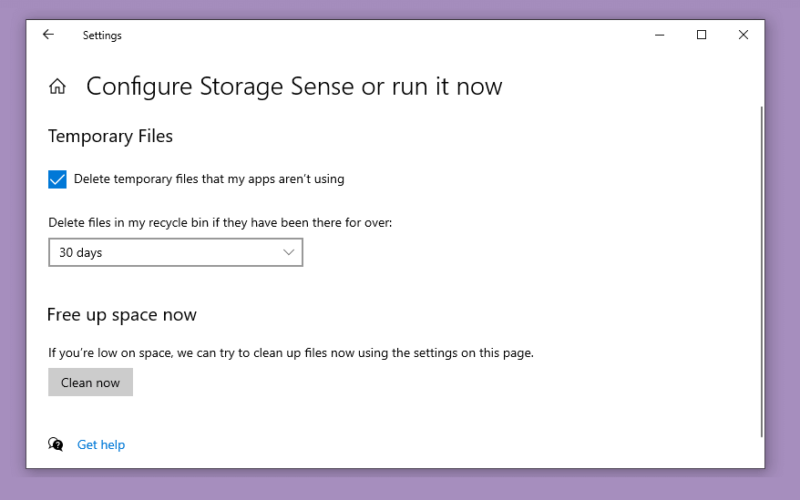Minimize the Settings window
Image resolution: width=800 pixels, height=500 pixels.
(x=660, y=35)
